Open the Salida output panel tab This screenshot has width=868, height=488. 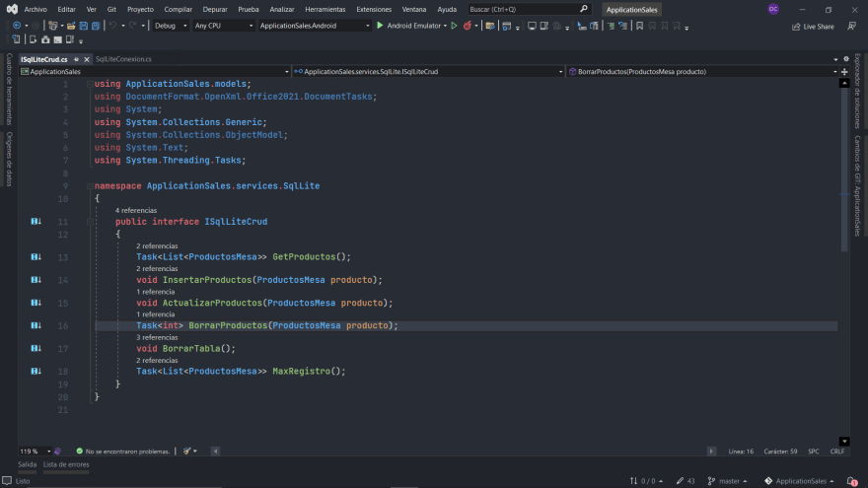[28, 464]
